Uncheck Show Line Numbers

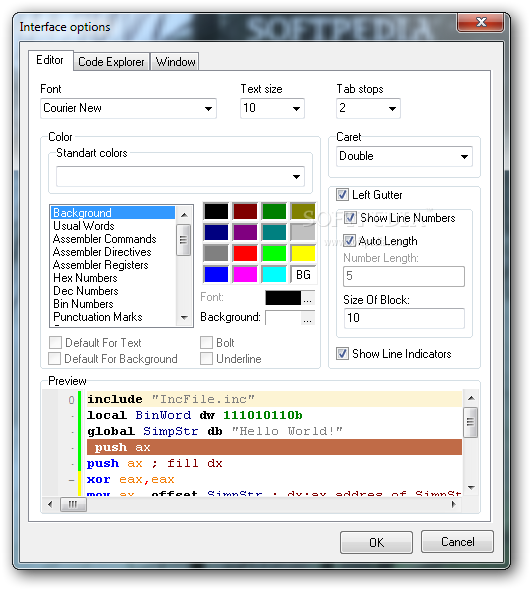(x=350, y=217)
